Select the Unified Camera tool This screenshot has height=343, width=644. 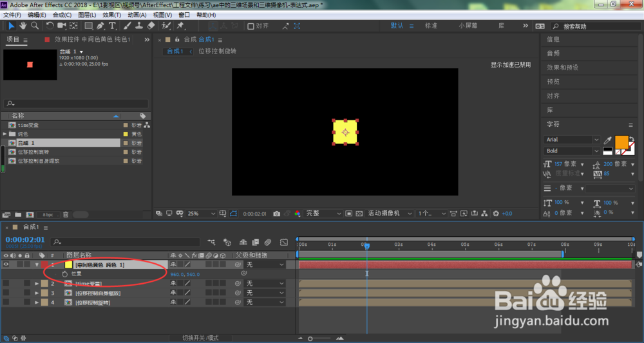62,26
